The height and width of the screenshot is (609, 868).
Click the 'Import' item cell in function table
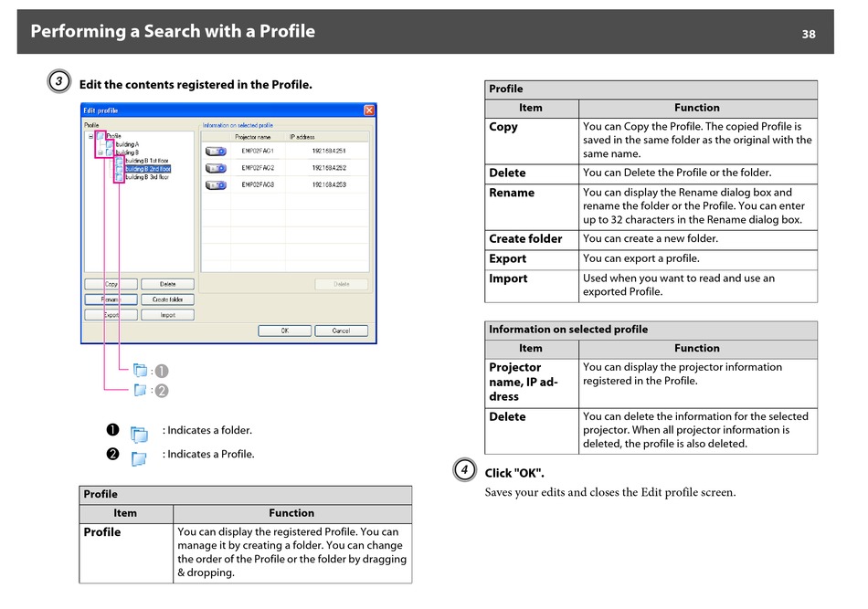pyautogui.click(x=532, y=286)
